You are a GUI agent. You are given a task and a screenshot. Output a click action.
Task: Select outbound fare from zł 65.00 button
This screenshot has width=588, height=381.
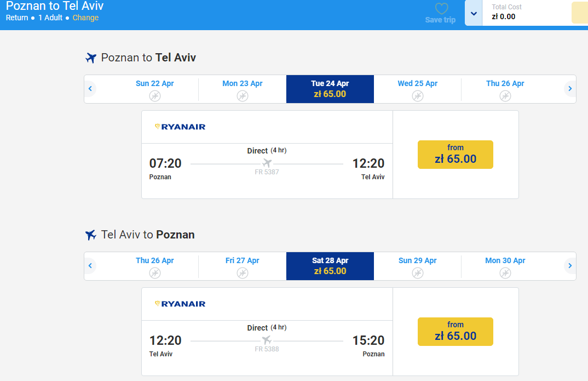pyautogui.click(x=456, y=155)
